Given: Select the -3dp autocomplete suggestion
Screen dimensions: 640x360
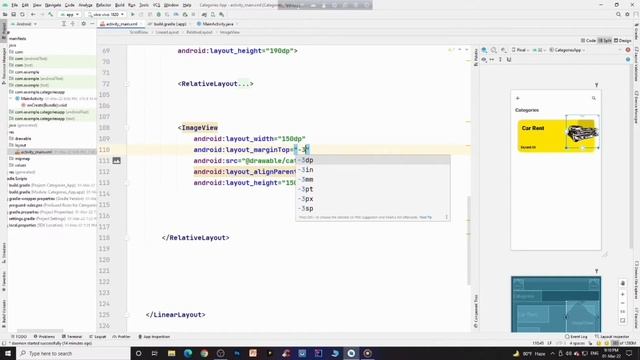Looking at the screenshot, I should (x=373, y=160).
